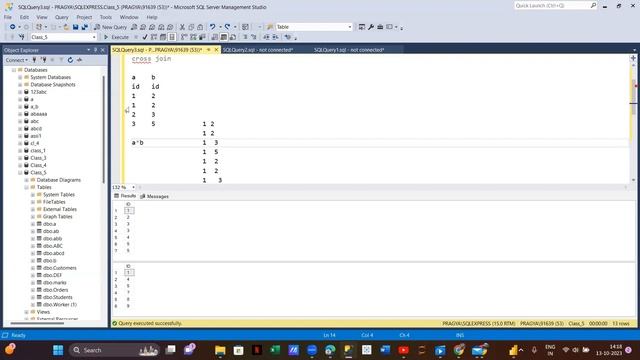Click the New Query toolbar button
The width and height of the screenshot is (640, 360).
coord(110,27)
